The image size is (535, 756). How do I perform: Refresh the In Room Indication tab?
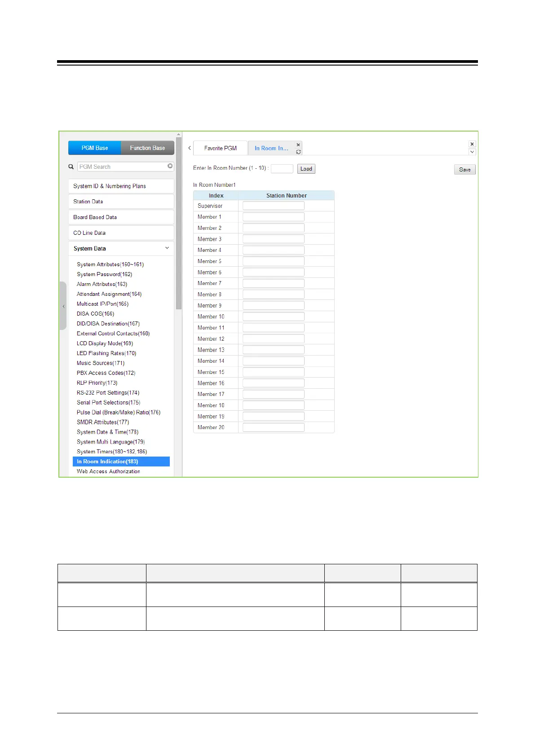tap(298, 152)
